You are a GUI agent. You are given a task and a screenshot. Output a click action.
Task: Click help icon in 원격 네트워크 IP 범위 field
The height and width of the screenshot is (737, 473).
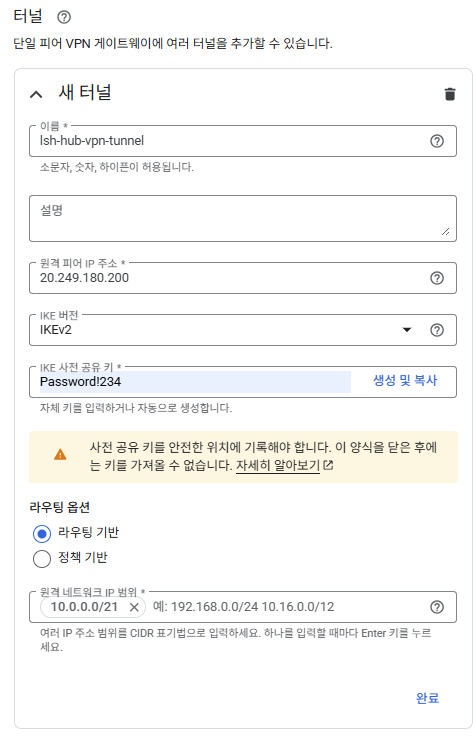pyautogui.click(x=437, y=607)
